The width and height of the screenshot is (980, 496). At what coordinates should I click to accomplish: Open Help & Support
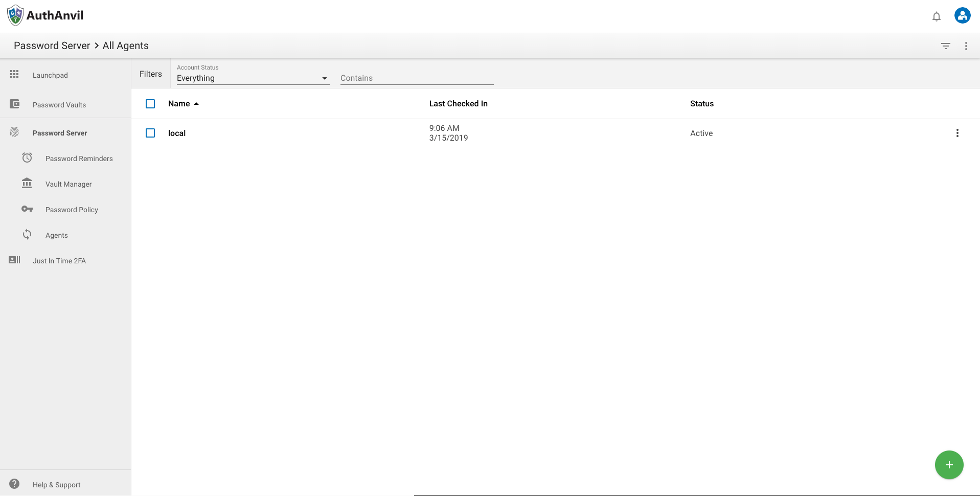coord(57,485)
